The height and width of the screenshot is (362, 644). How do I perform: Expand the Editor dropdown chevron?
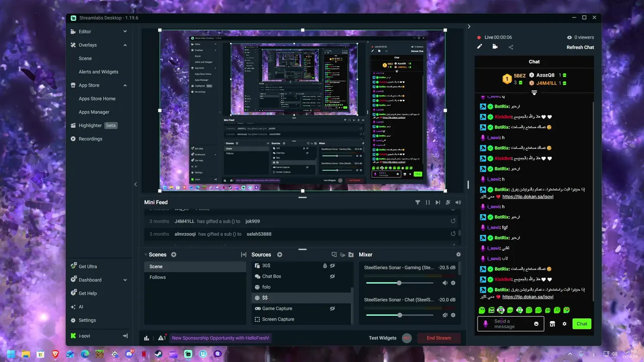125,32
